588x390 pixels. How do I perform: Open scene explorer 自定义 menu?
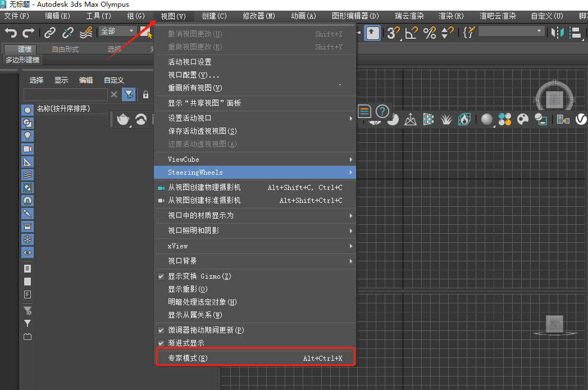(x=113, y=80)
